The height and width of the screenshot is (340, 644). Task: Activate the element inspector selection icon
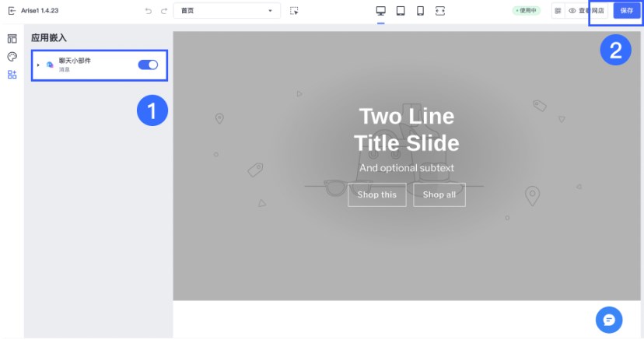point(294,11)
